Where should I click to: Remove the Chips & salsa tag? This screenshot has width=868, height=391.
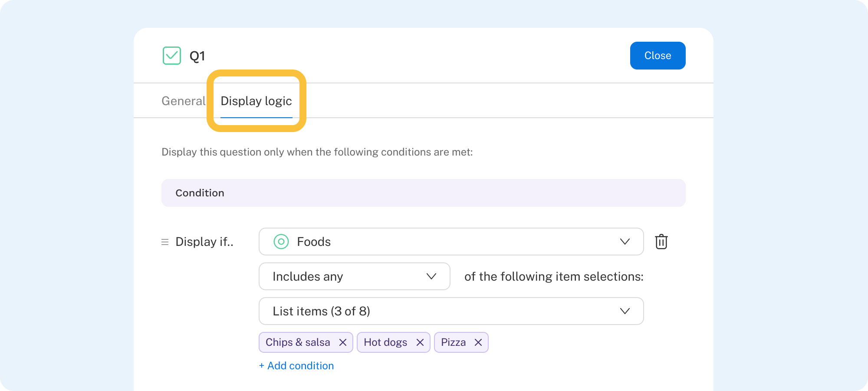click(343, 342)
